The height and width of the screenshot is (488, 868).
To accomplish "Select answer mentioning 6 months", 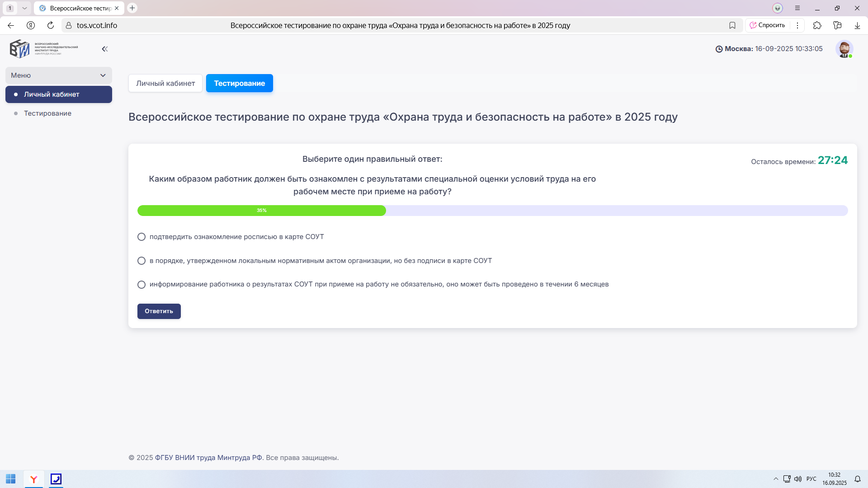I will pyautogui.click(x=142, y=285).
